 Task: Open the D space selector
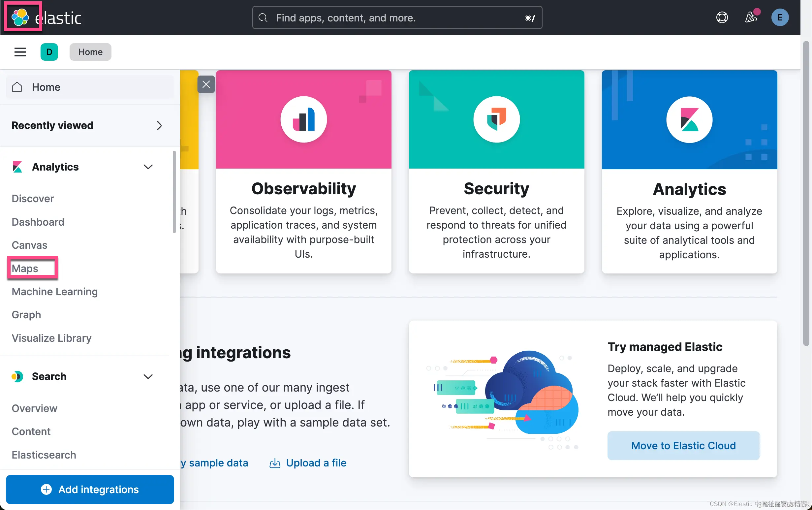point(49,52)
